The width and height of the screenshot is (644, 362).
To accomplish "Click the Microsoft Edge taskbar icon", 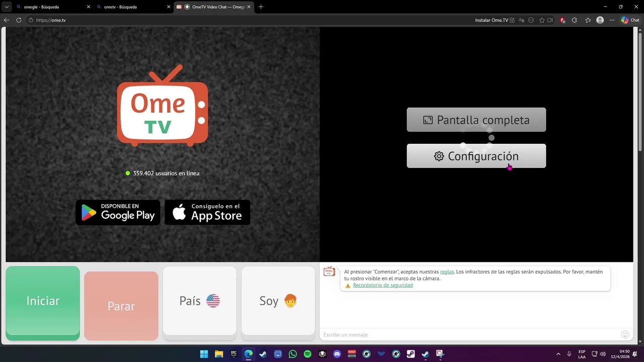I will click(249, 354).
